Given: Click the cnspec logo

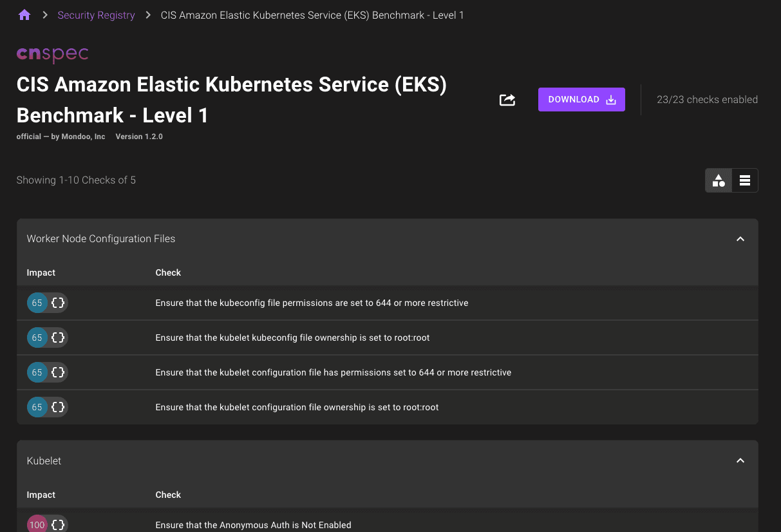Looking at the screenshot, I should 52,55.
